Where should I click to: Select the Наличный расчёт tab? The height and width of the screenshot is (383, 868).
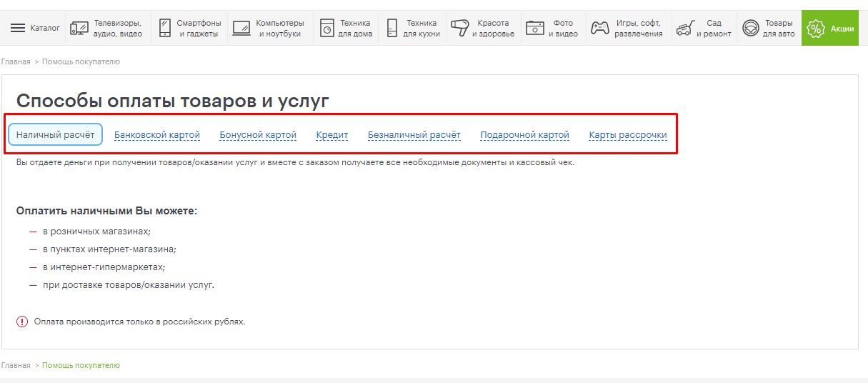pyautogui.click(x=56, y=134)
